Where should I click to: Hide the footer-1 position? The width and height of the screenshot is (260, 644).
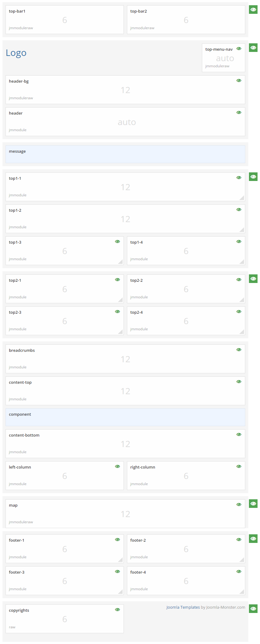point(117,540)
